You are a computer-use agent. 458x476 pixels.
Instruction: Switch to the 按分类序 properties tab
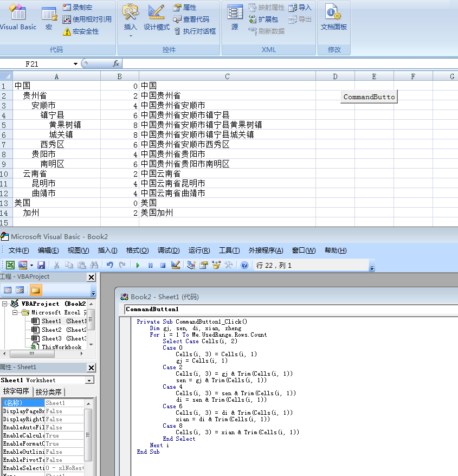pos(49,392)
